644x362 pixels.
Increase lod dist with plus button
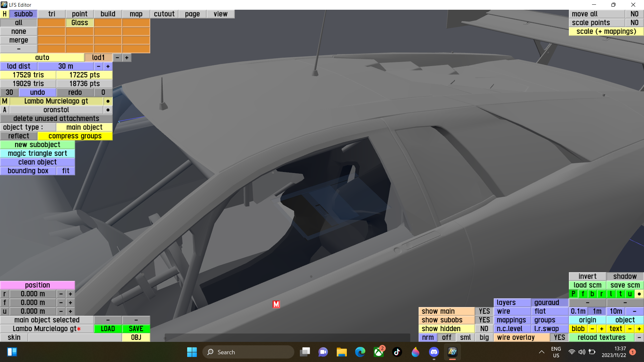[x=108, y=66]
